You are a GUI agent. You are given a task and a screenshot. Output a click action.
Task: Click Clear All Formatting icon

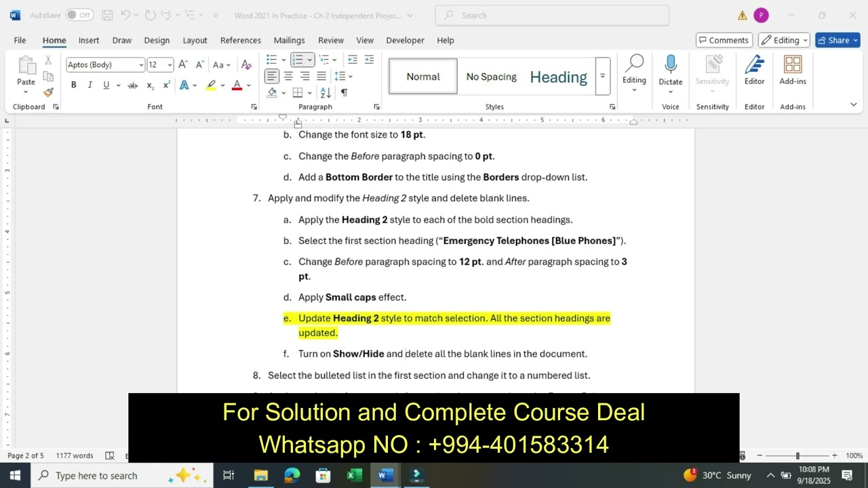click(x=246, y=65)
